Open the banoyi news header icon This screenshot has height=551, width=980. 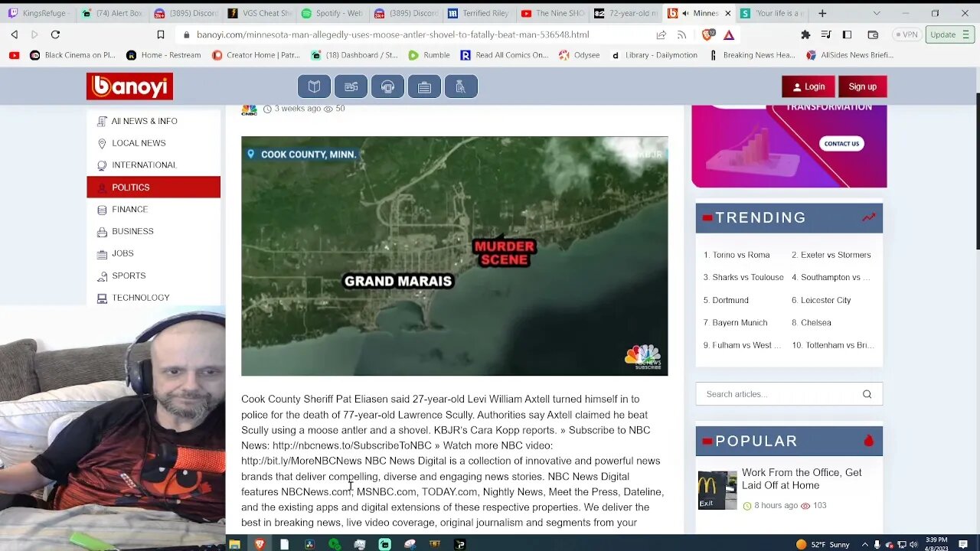click(314, 86)
